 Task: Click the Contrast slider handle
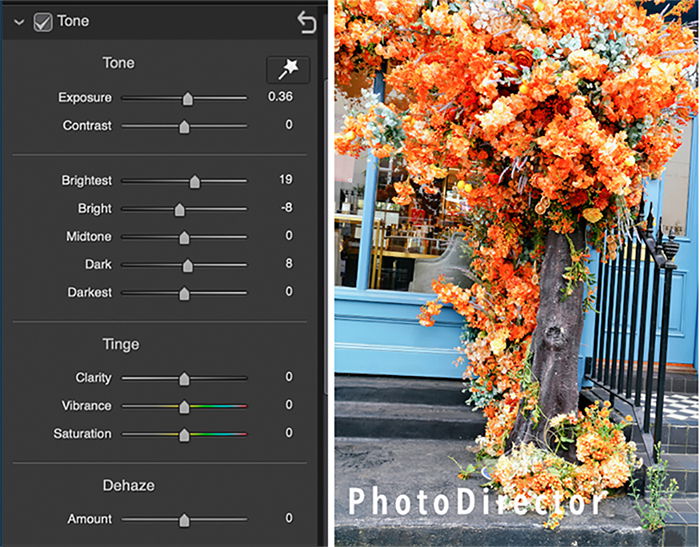coord(184,127)
